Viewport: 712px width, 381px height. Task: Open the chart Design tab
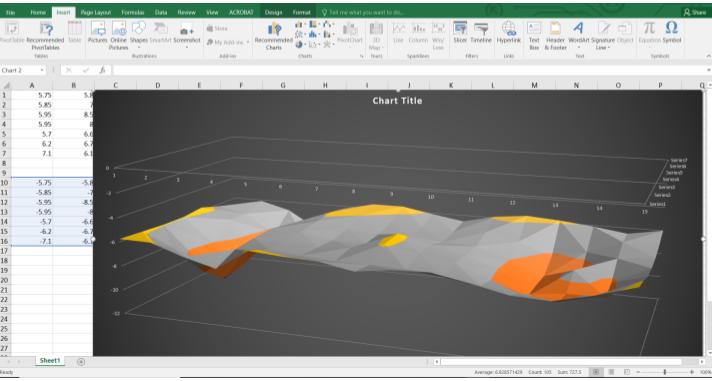273,13
